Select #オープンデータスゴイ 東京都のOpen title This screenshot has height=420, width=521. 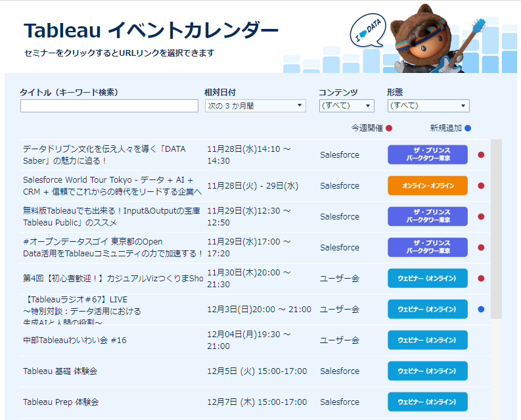[113, 247]
